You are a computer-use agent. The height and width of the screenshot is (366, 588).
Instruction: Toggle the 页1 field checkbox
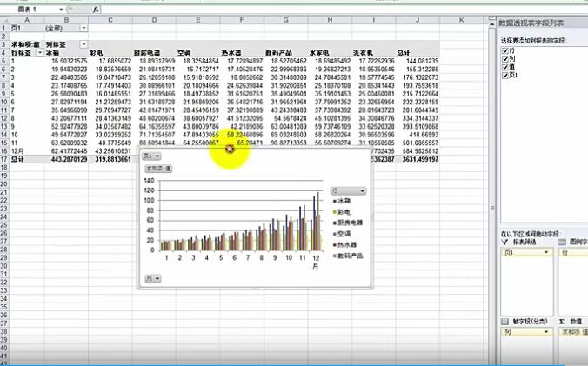pos(505,76)
